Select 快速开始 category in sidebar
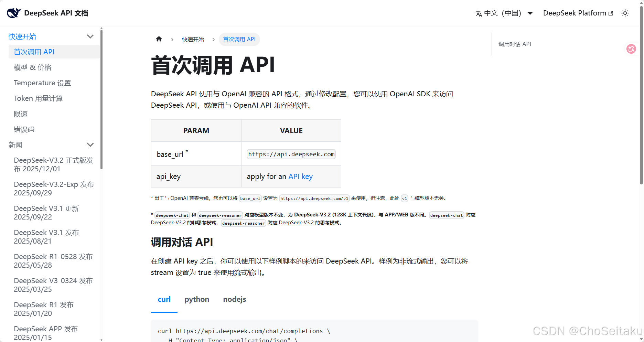The width and height of the screenshot is (644, 342). point(22,36)
